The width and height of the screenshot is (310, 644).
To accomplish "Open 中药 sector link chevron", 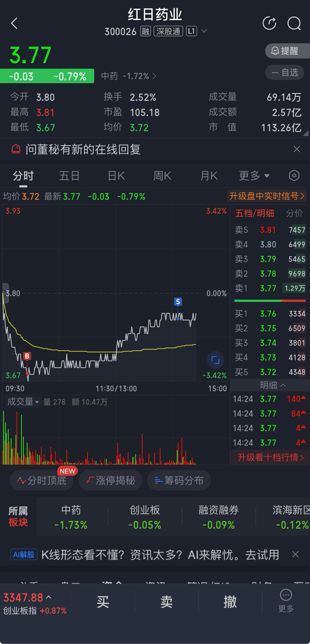I will click(x=154, y=76).
